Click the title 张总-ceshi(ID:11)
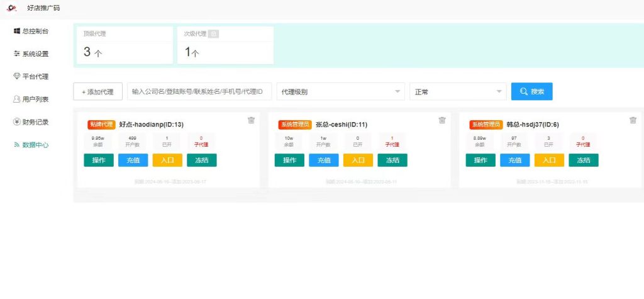 point(341,125)
